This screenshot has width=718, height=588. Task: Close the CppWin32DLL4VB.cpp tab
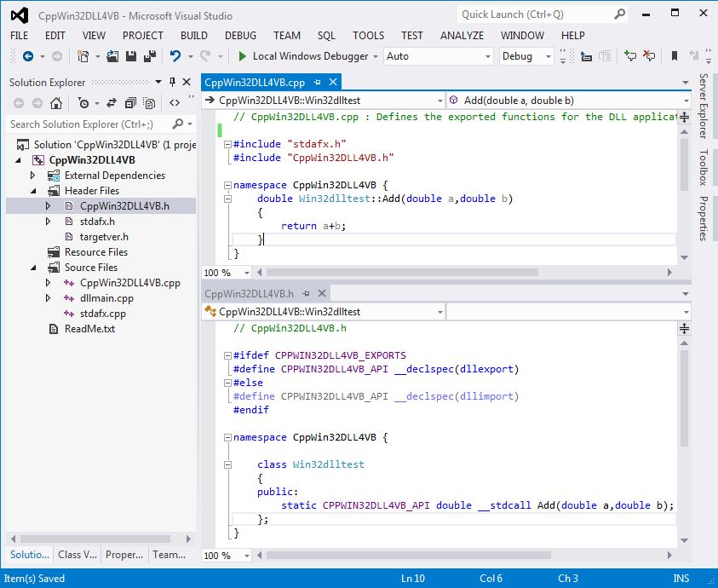click(x=333, y=83)
